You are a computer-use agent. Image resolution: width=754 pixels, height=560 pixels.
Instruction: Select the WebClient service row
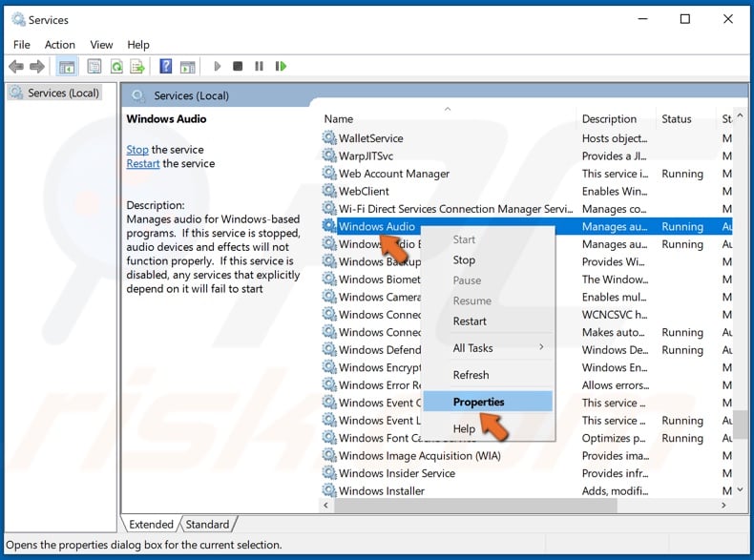[526, 192]
